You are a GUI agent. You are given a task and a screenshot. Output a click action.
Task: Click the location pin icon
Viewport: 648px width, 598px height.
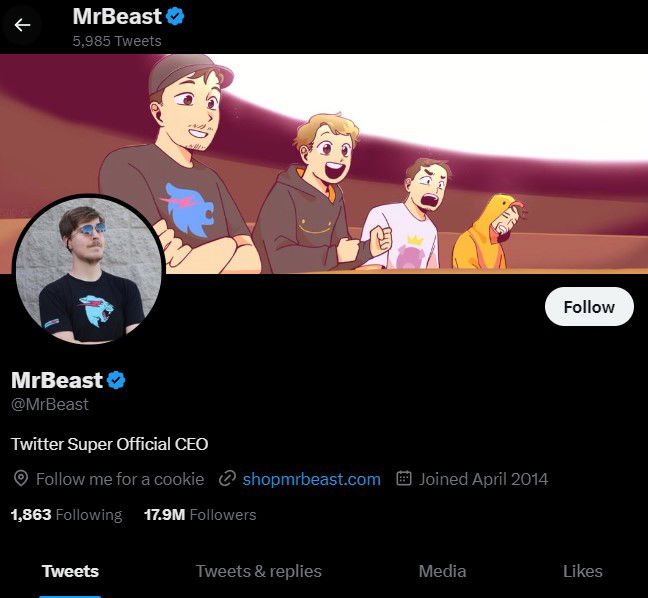point(20,479)
